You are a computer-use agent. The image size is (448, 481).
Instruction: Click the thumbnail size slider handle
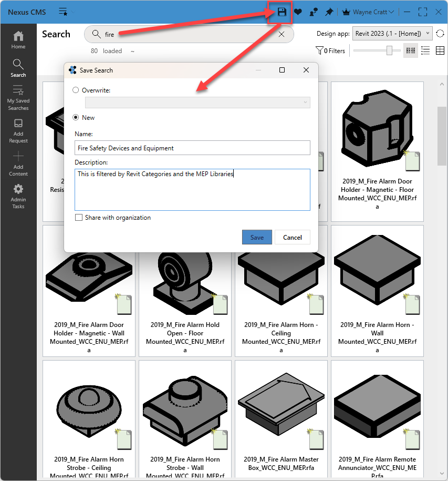click(x=389, y=50)
